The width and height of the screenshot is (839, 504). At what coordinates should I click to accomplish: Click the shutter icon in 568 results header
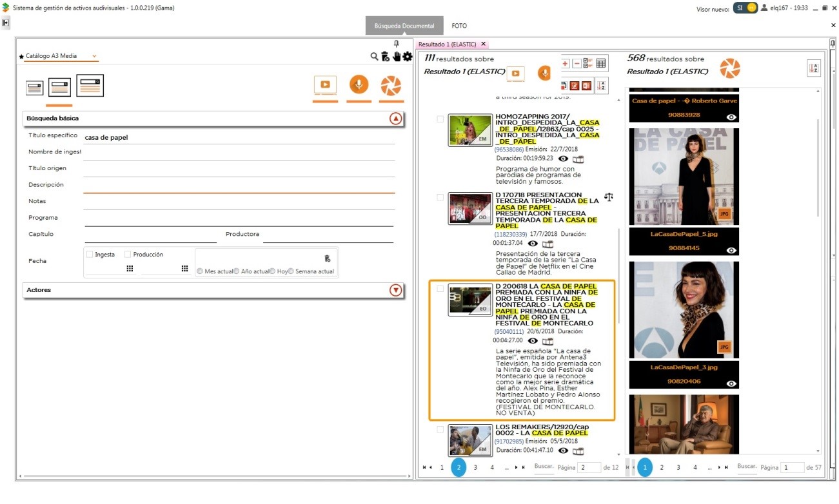tap(730, 68)
